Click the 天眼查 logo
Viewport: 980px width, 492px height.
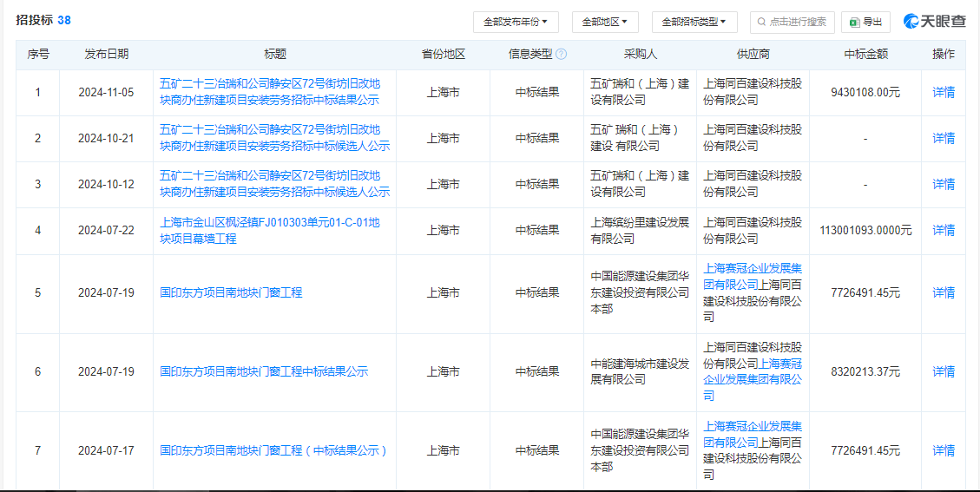point(935,21)
